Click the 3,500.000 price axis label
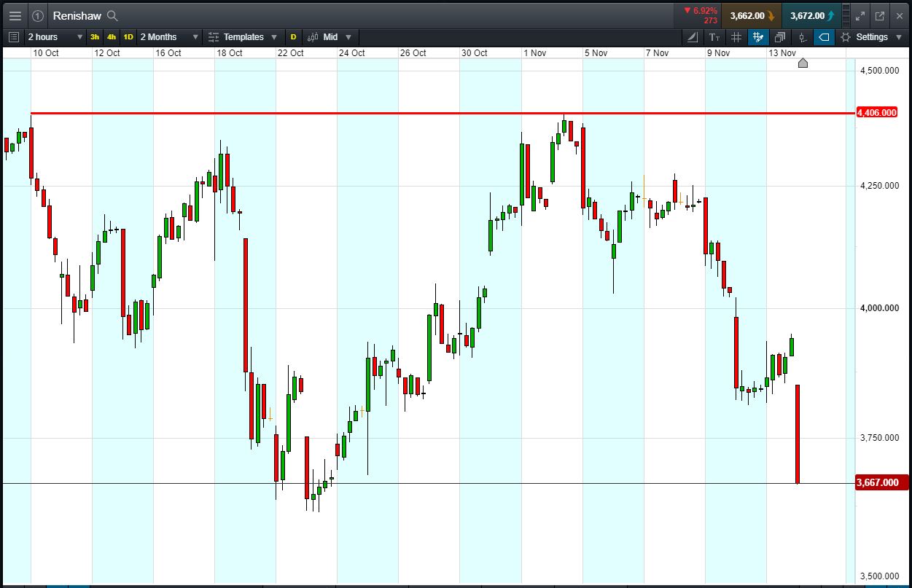This screenshot has width=912, height=588. click(879, 576)
